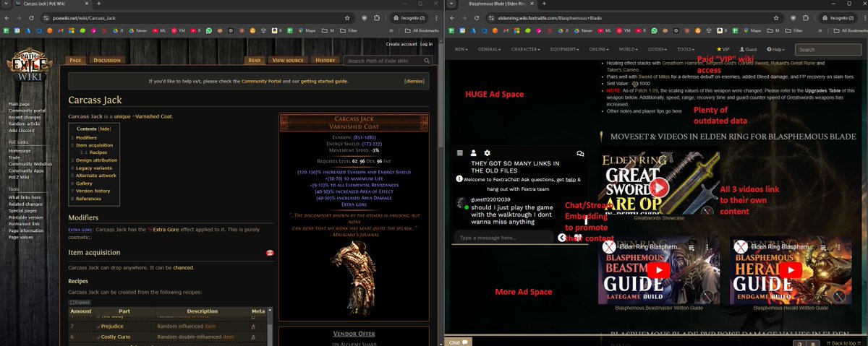868x346 pixels.
Task: Open the Guest account link
Action: pos(748,49)
